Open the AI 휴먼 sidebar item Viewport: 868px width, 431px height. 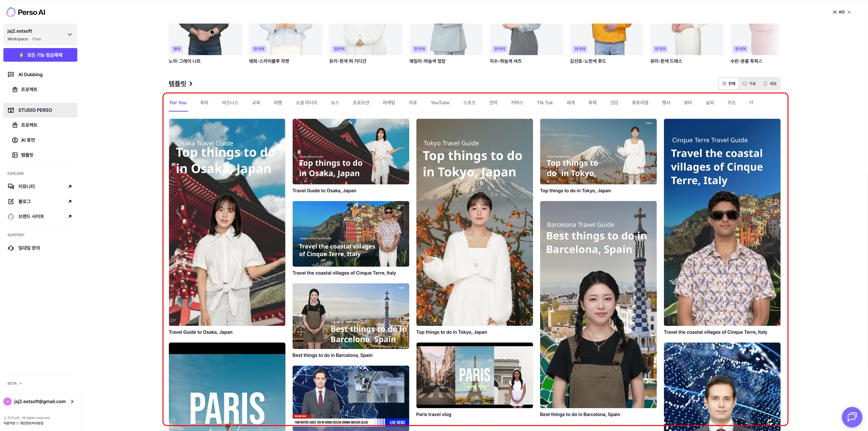[x=28, y=140]
